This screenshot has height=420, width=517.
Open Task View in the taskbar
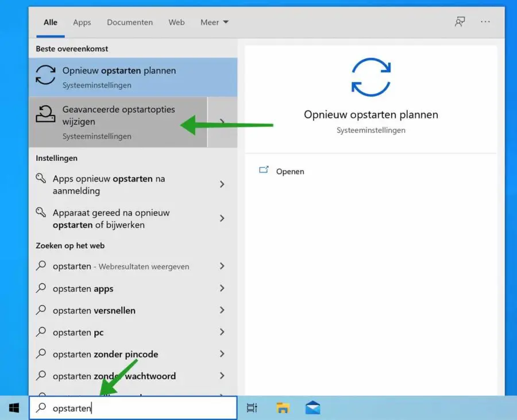coord(252,408)
